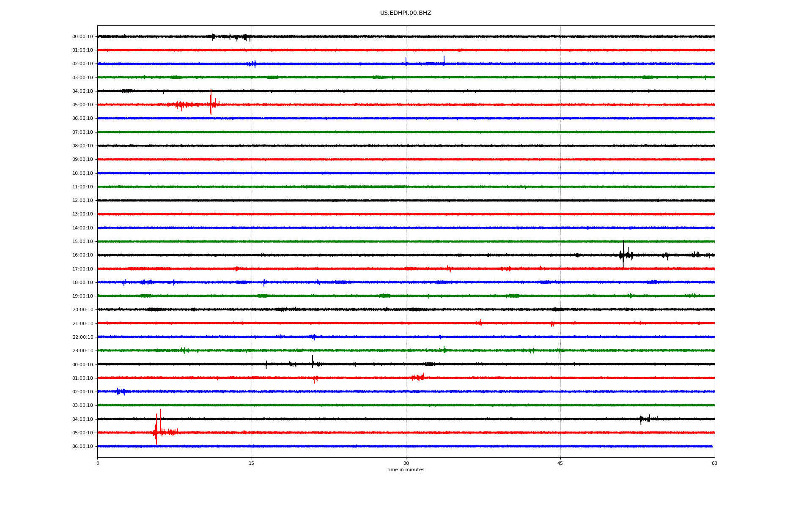Click the blue spike near minute 30 on the upper 02:00:10 trace
Image resolution: width=812 pixels, height=508 pixels.
click(406, 61)
